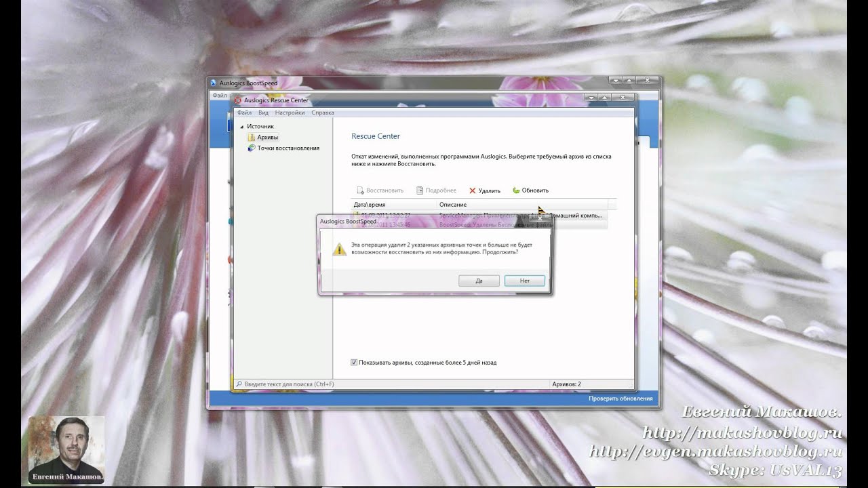The width and height of the screenshot is (868, 488).
Task: Click the Архивы folder icon
Action: pos(252,137)
